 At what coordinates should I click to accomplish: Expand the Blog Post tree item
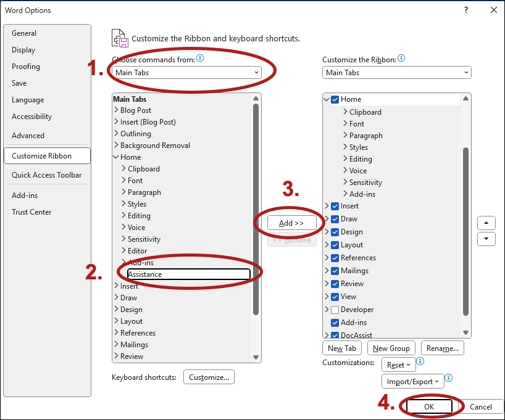[x=116, y=110]
